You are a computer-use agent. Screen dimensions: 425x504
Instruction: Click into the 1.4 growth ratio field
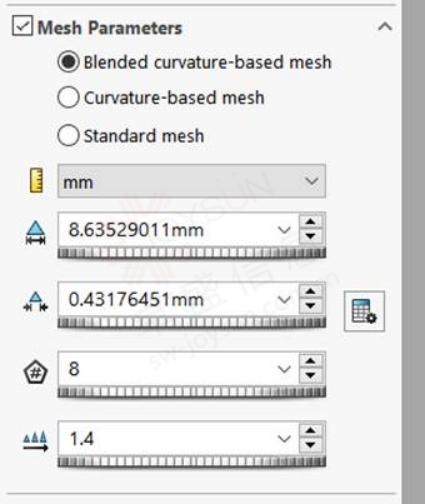pyautogui.click(x=167, y=439)
